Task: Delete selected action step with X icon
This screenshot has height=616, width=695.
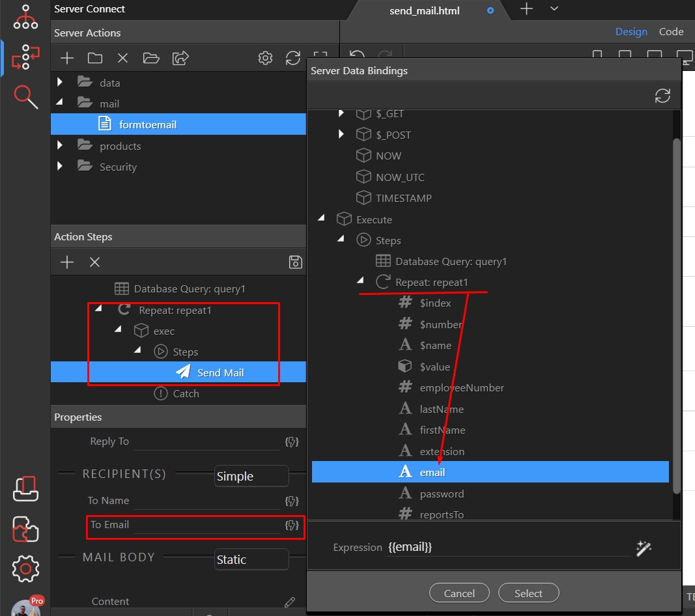Action: click(x=94, y=262)
